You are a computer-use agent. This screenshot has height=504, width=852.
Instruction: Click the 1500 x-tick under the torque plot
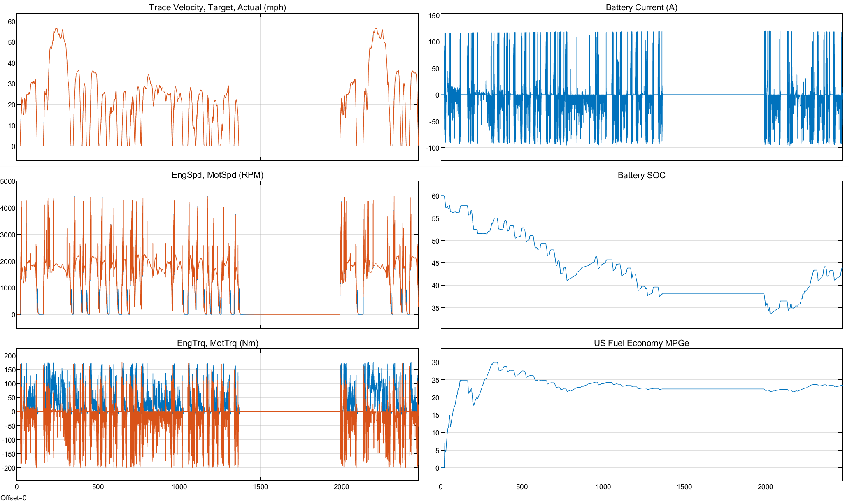[260, 487]
